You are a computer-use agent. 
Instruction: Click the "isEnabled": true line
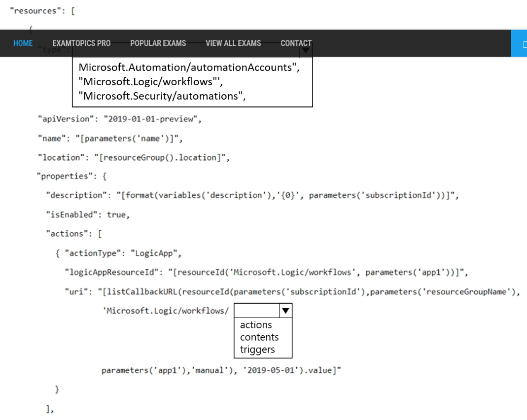[x=88, y=215]
